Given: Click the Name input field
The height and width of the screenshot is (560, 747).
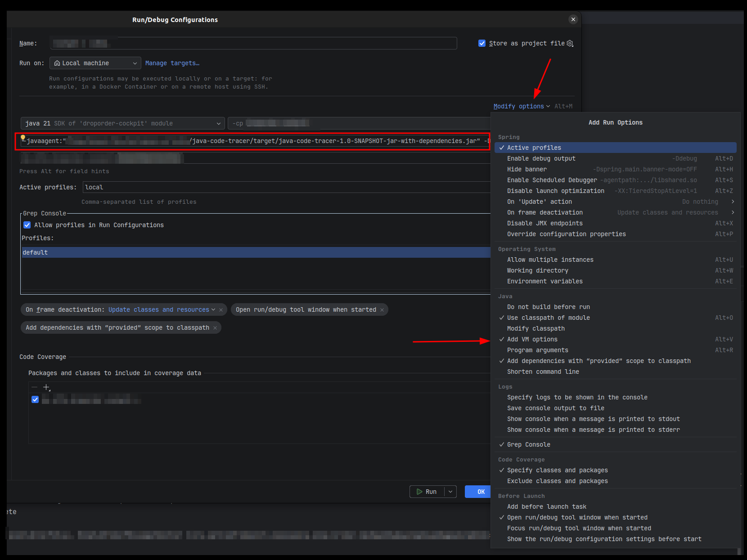Looking at the screenshot, I should [x=253, y=43].
